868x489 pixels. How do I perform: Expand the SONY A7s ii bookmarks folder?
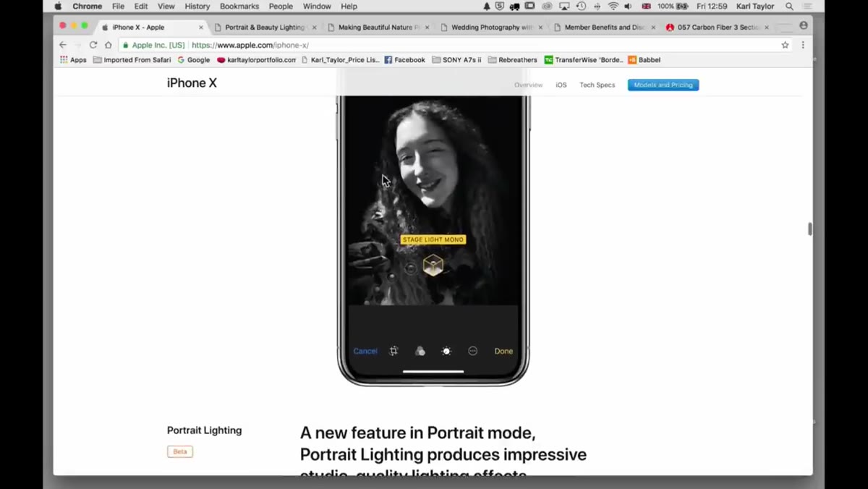456,60
